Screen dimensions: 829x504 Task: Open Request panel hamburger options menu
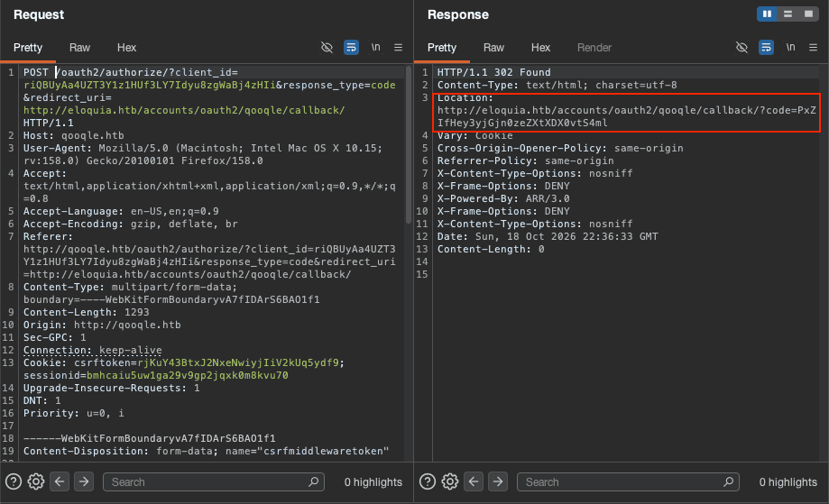(x=398, y=48)
